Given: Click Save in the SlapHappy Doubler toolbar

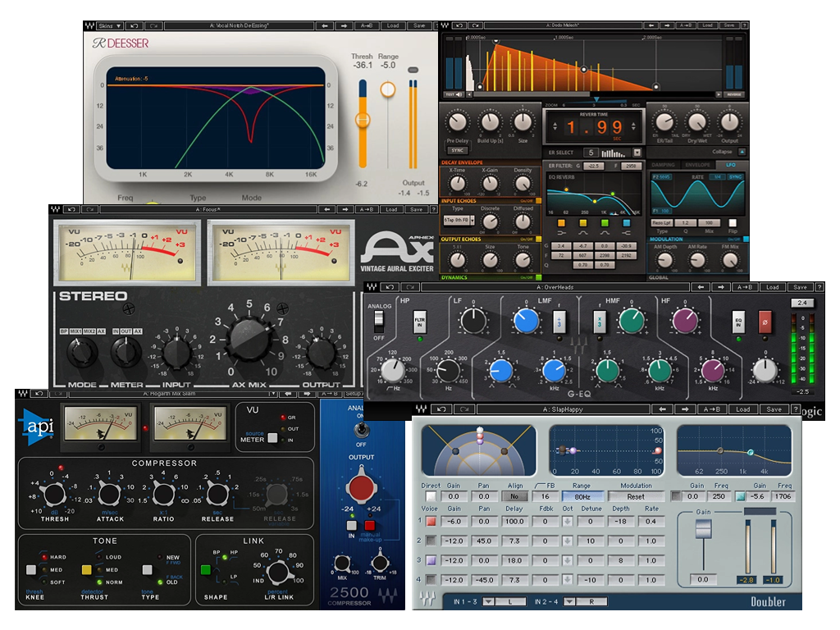Looking at the screenshot, I should (774, 409).
